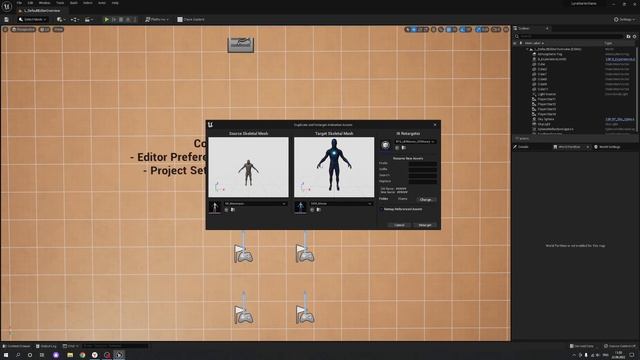Screen dimensions: 640x360
Task: Open Chrome from the taskbar
Action: tap(82, 355)
